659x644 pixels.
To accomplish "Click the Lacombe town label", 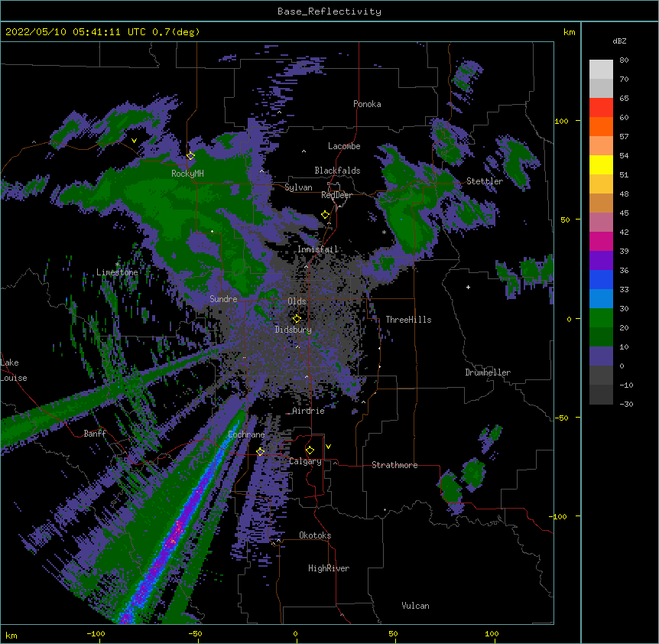I will (x=344, y=146).
